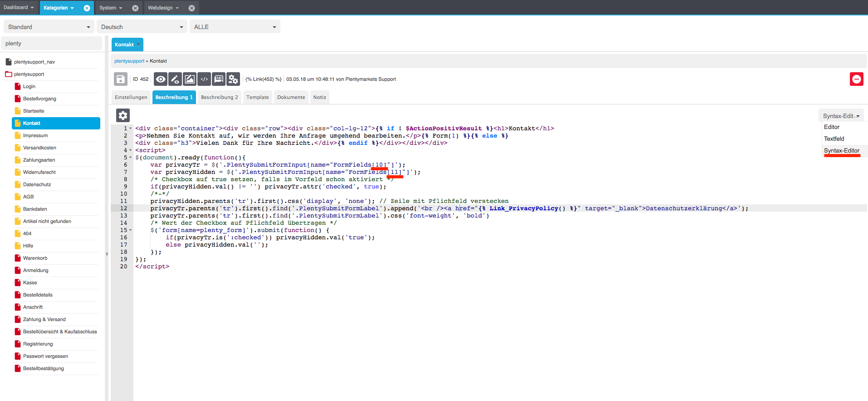Click the sidebar splitter handle
Screen dimensions: 868x401
107,254
